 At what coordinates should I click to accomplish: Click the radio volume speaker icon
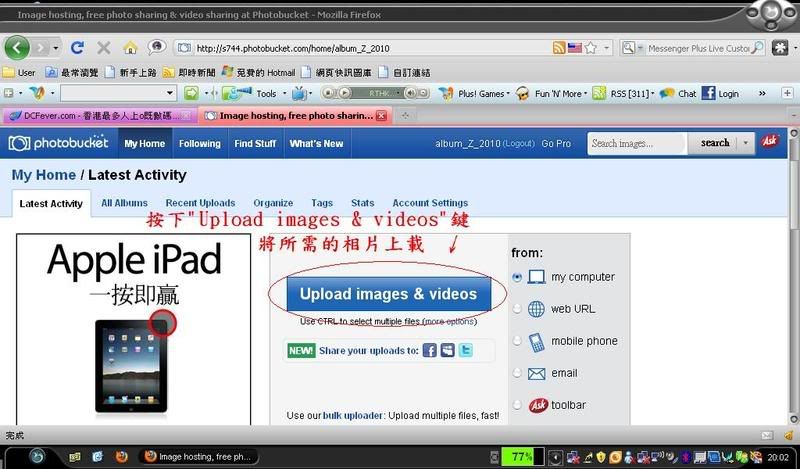point(410,93)
